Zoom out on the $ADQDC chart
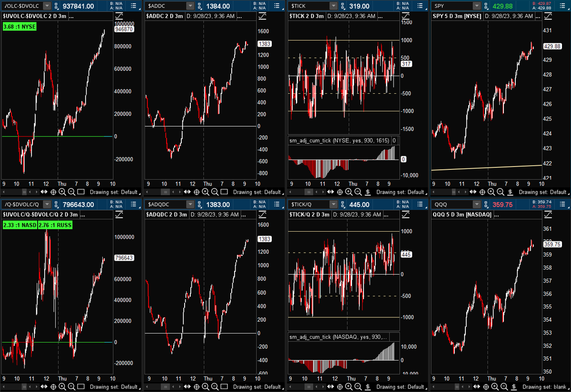Viewport: 571px width, 392px height. coord(215,387)
